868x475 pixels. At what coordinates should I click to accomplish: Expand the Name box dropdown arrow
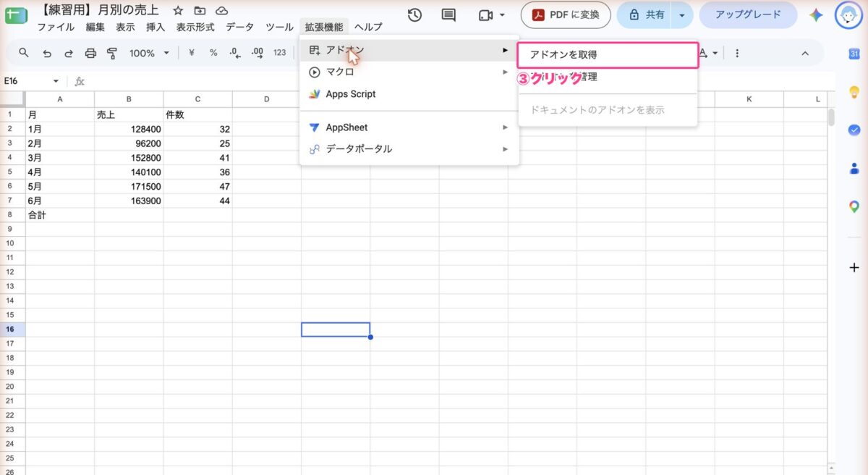[56, 81]
